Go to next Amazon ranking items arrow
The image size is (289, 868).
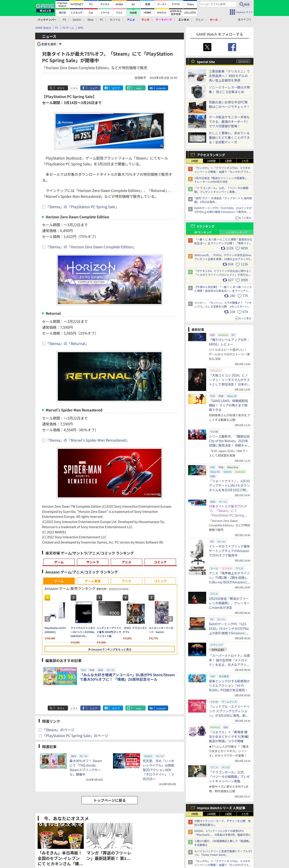[170, 619]
